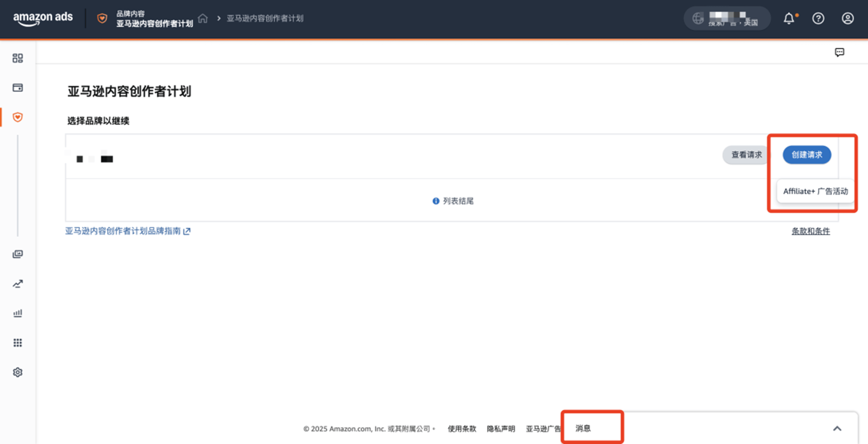Click the 创建请求 button
The image size is (868, 444).
(807, 155)
